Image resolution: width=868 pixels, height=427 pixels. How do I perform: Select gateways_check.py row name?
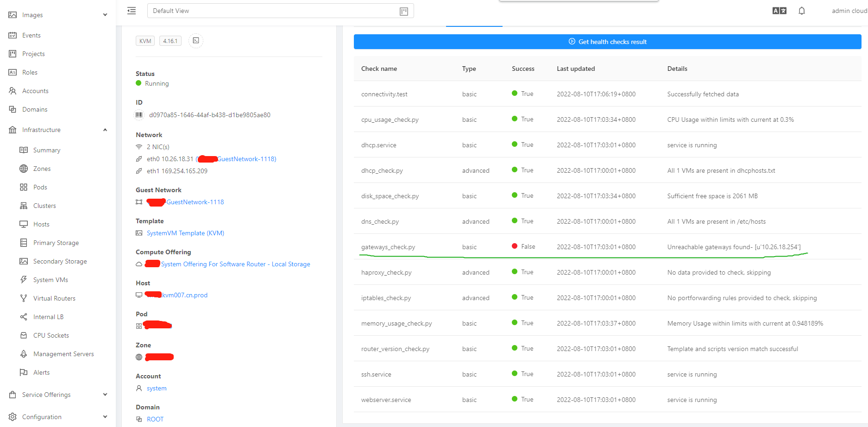tap(388, 247)
